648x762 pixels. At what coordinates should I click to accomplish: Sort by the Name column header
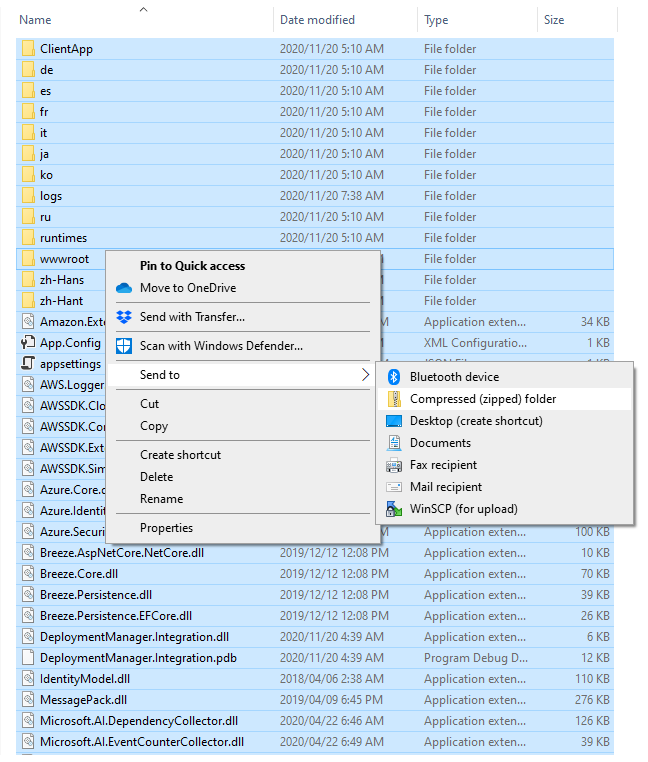(x=35, y=20)
